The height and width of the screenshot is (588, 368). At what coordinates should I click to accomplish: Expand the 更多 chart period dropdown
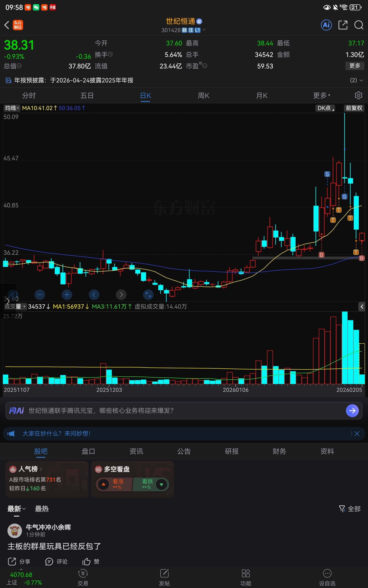point(322,95)
